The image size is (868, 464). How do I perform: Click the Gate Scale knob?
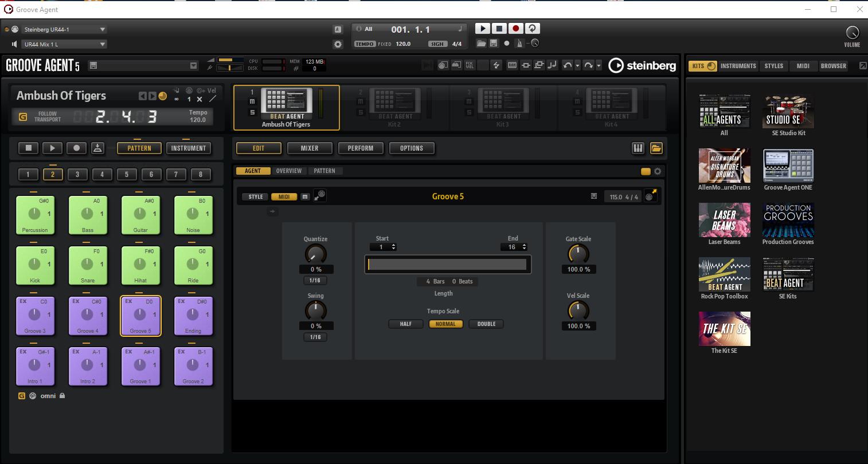coord(578,254)
